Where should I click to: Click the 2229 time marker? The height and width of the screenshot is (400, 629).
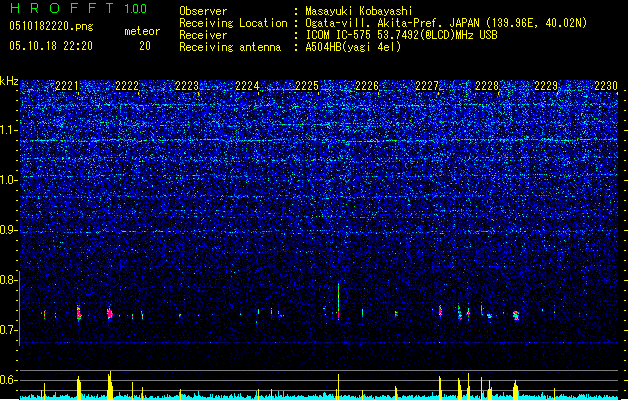point(546,86)
